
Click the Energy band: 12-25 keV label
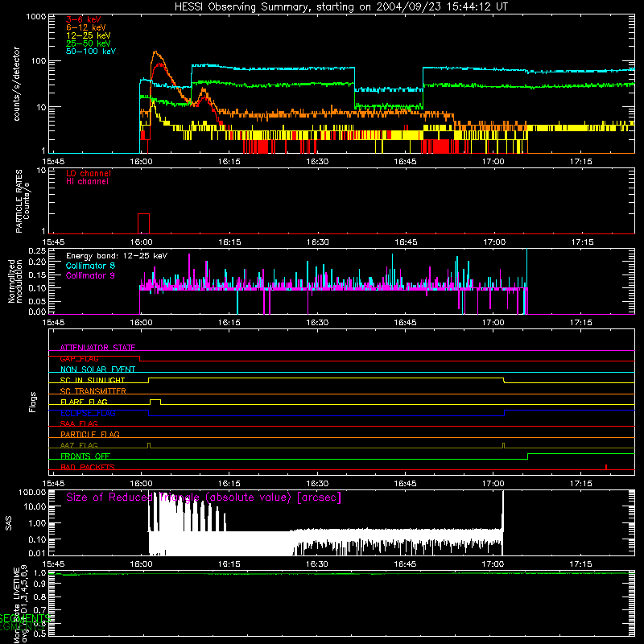point(117,256)
